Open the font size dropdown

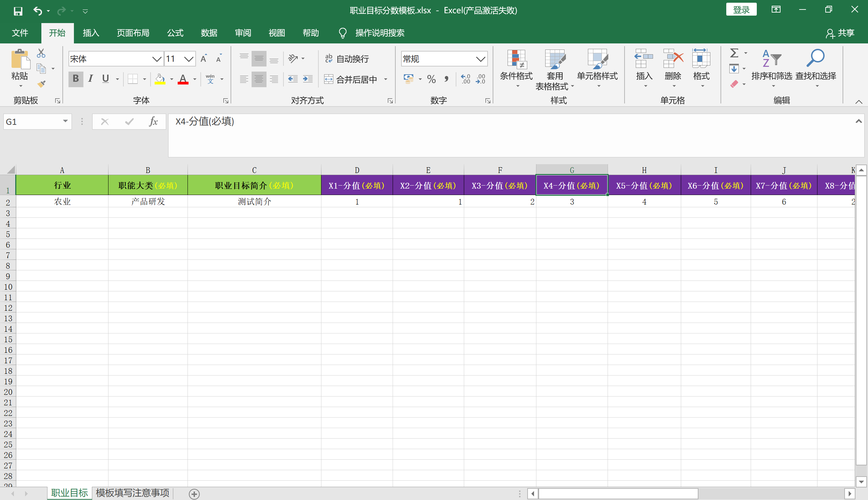(x=188, y=59)
